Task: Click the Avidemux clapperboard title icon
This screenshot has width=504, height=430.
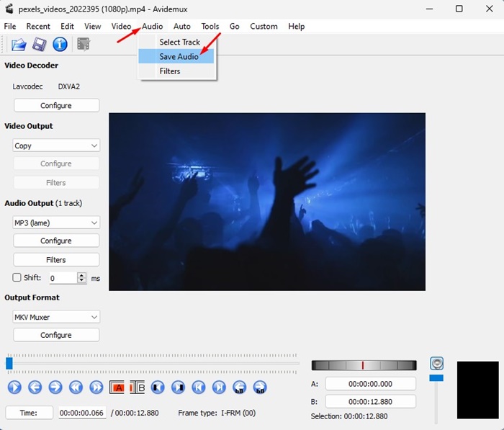Action: point(9,9)
